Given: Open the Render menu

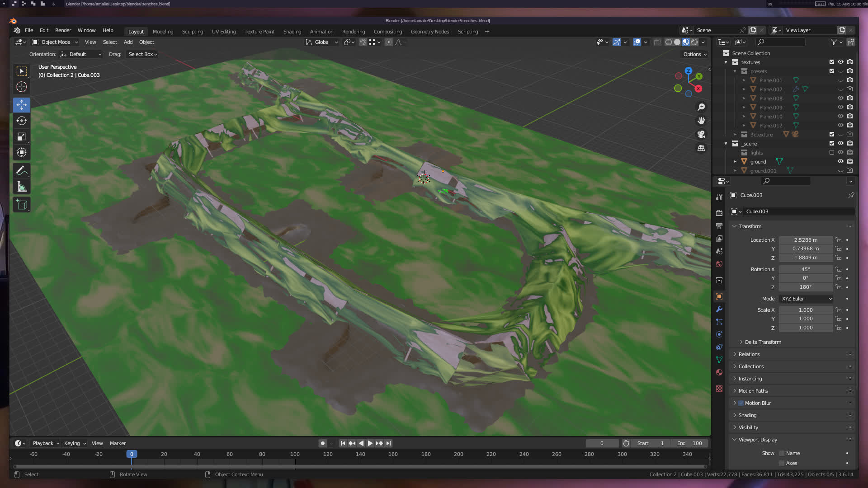Looking at the screenshot, I should tap(63, 30).
